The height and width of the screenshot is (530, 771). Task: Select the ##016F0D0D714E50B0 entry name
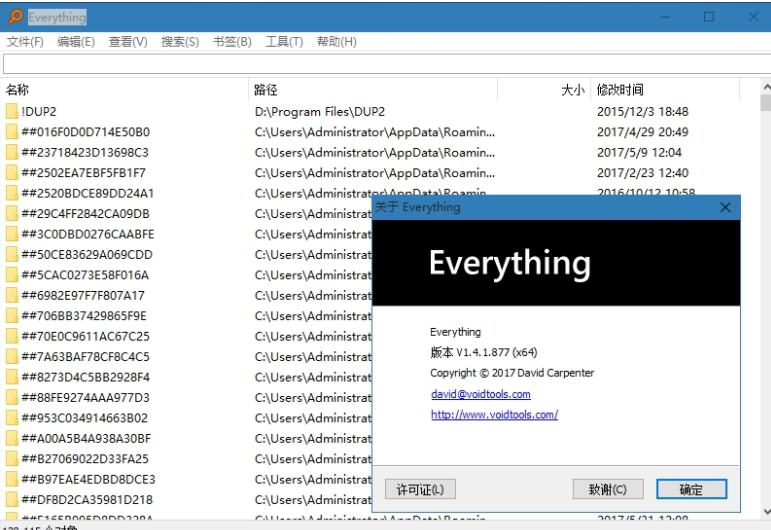(x=86, y=132)
